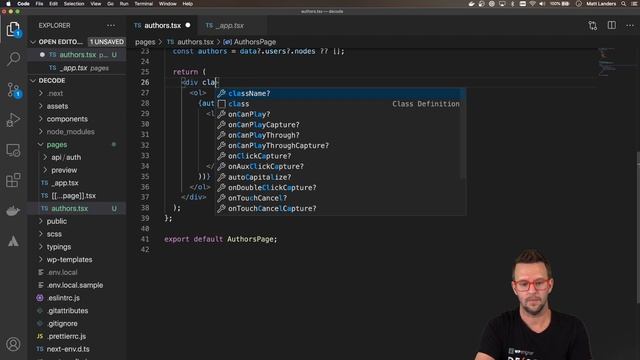
Task: Open the Accounts menu in activity bar
Action: pos(13,344)
